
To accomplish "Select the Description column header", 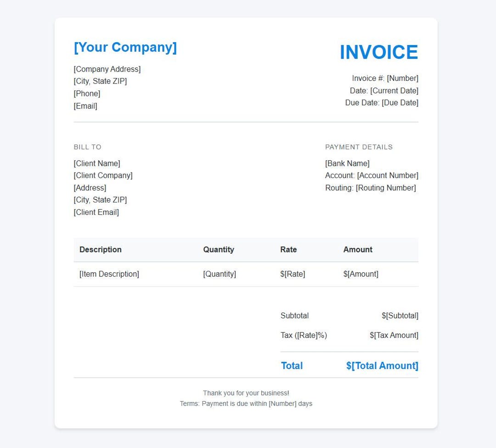I will pyautogui.click(x=100, y=249).
